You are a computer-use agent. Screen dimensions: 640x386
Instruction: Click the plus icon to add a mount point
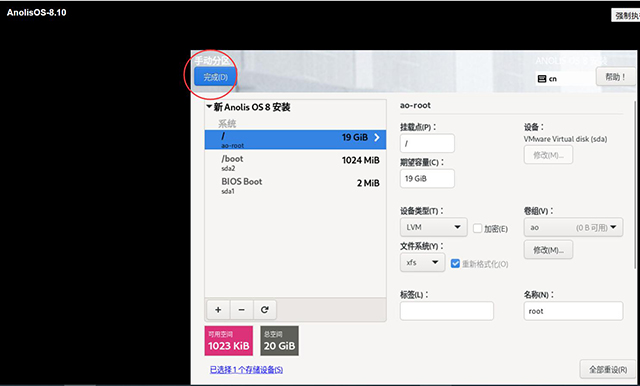click(218, 310)
